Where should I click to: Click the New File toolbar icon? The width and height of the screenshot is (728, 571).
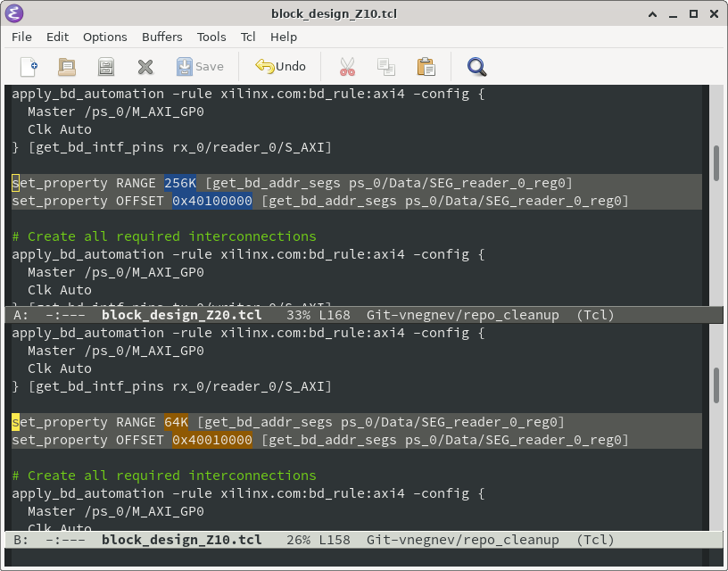(29, 67)
